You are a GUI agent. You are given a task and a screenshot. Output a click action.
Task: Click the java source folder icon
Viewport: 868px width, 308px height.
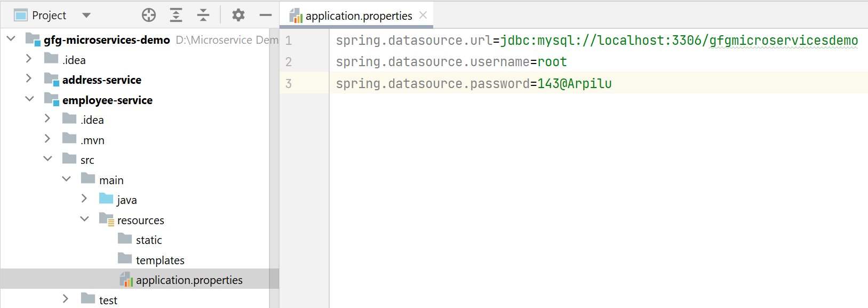pos(106,199)
